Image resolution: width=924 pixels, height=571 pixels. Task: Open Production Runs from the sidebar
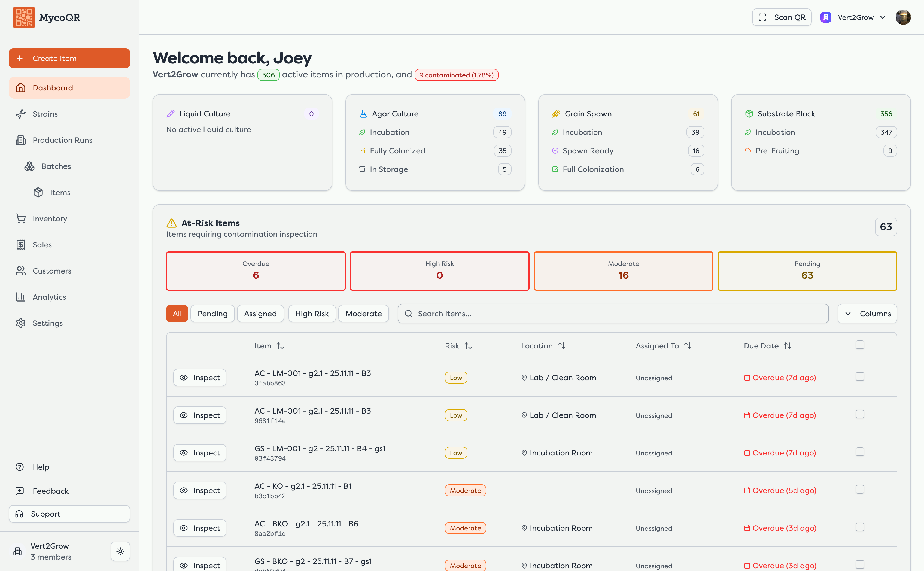tap(62, 140)
